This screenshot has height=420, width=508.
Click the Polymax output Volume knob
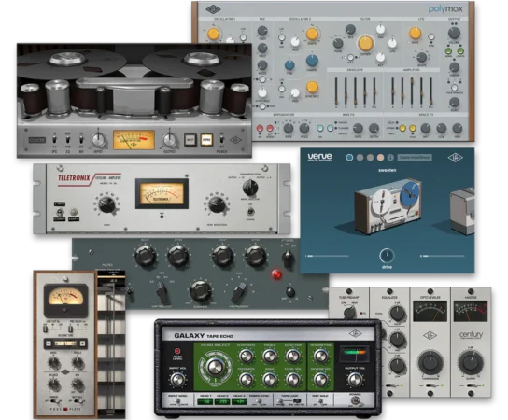pos(454,33)
